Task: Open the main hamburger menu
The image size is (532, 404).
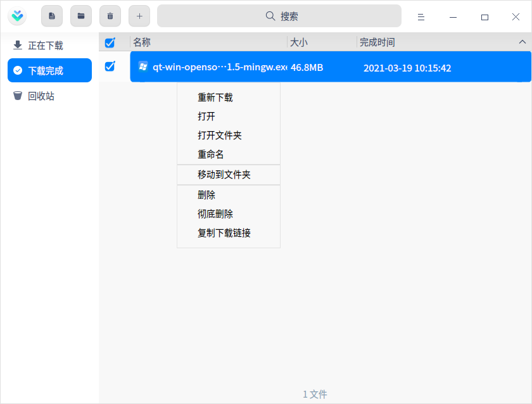Action: click(x=421, y=17)
